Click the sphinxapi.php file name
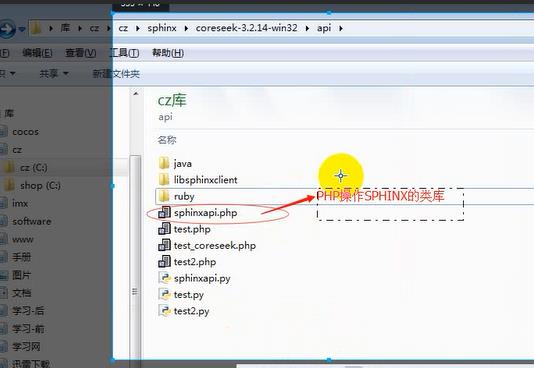534x368 pixels. pyautogui.click(x=205, y=213)
